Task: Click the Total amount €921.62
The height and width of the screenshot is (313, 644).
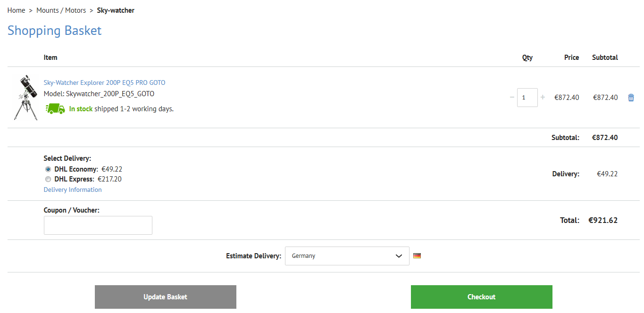Action: click(603, 220)
